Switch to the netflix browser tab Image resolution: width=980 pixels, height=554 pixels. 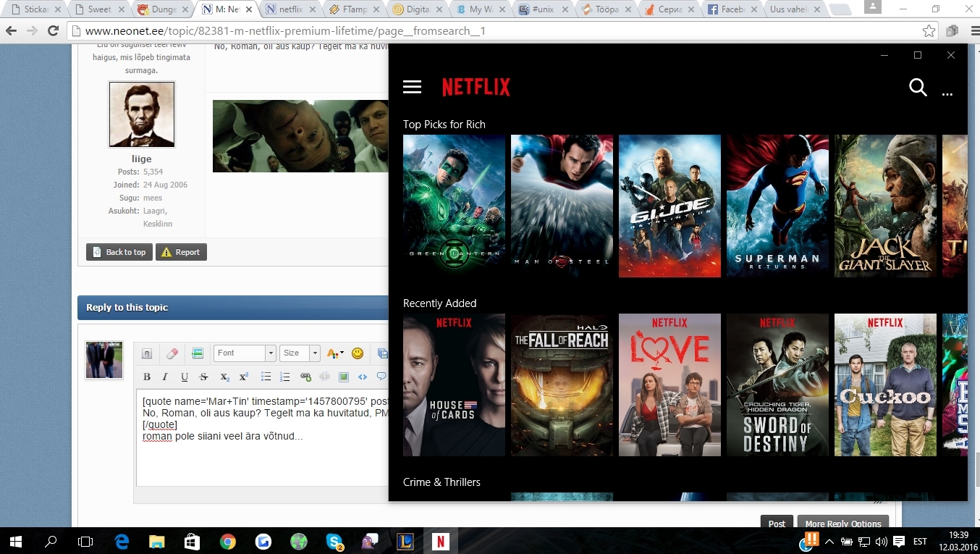click(290, 10)
